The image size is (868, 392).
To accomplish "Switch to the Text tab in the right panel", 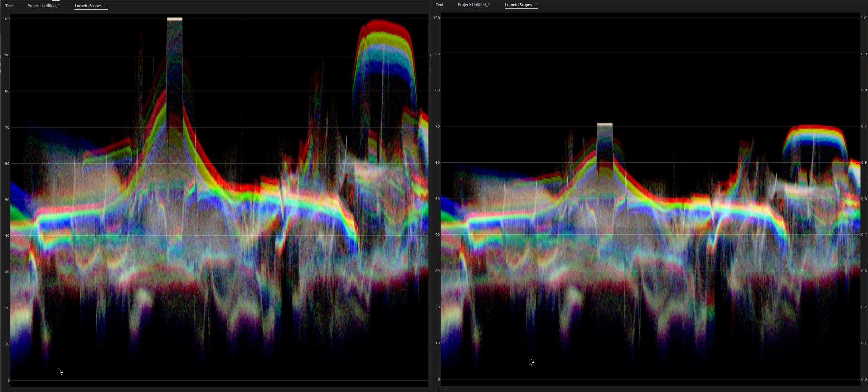I will point(439,5).
